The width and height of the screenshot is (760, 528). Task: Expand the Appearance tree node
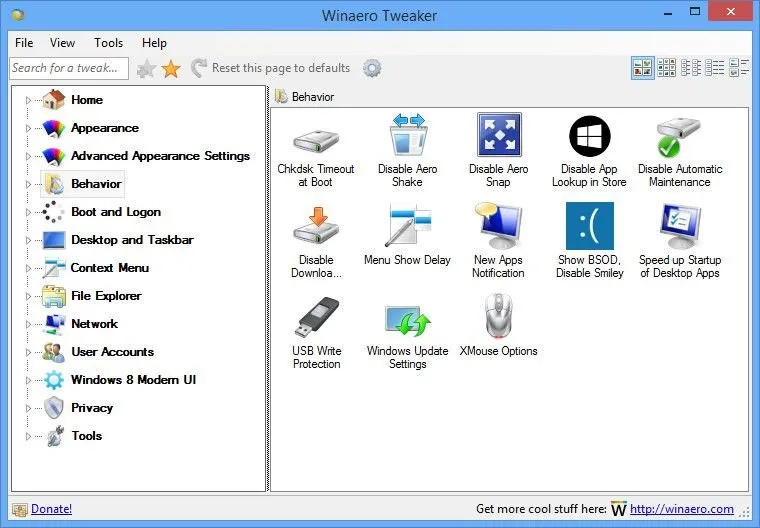[29, 128]
